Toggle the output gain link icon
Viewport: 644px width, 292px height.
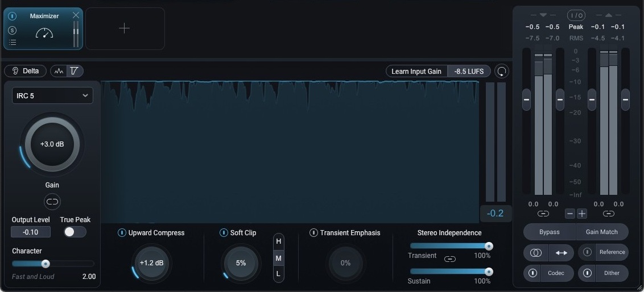point(609,214)
